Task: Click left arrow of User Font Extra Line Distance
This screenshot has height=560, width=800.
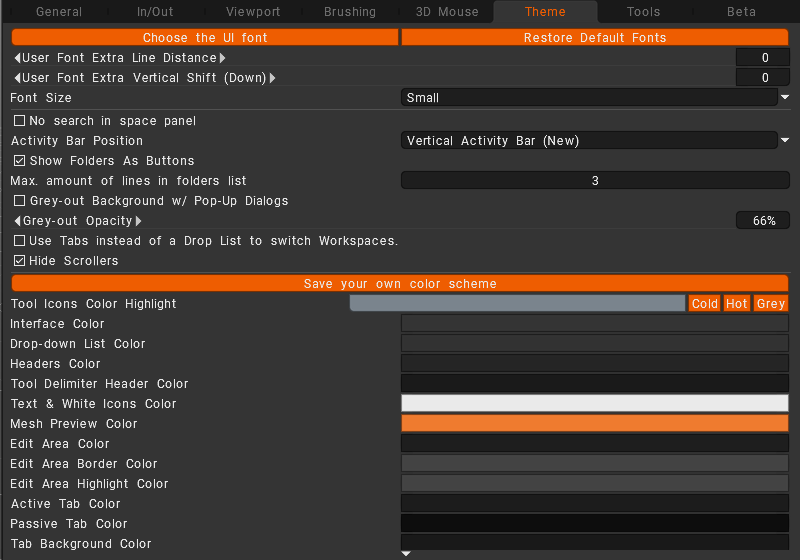Action: coord(17,58)
